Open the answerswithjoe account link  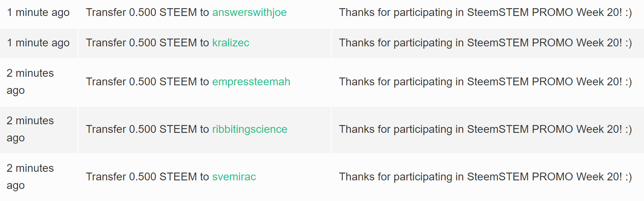click(x=249, y=12)
